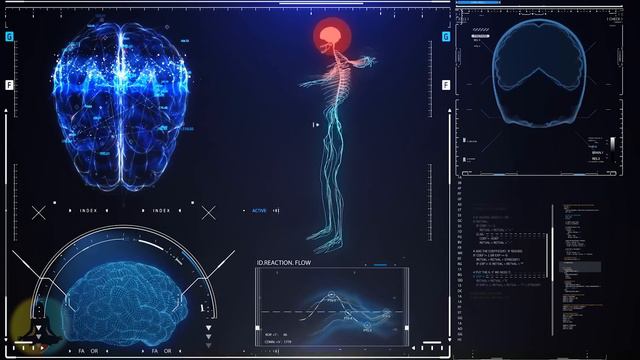Click the white F icon left of top-view brain

(9, 85)
